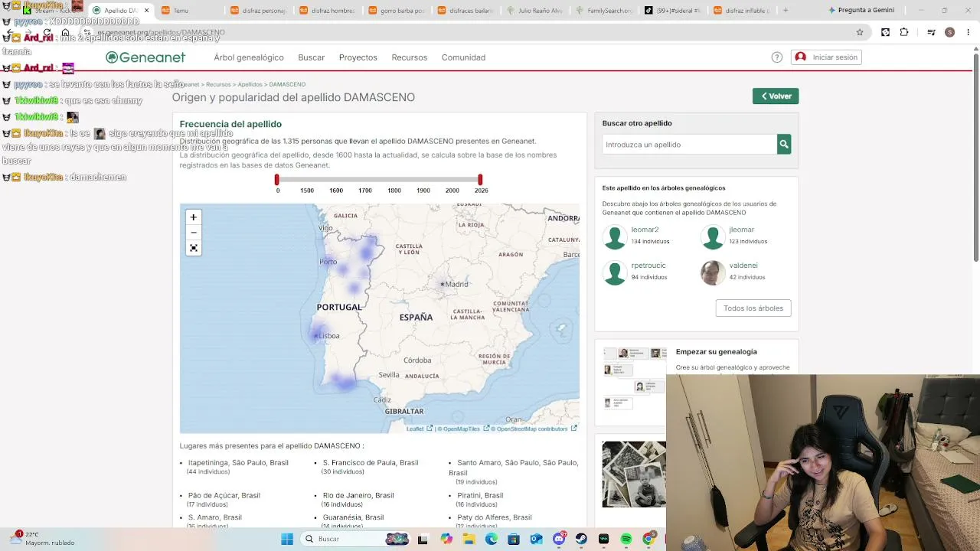
Task: Open the Recursos menu
Action: (410, 57)
